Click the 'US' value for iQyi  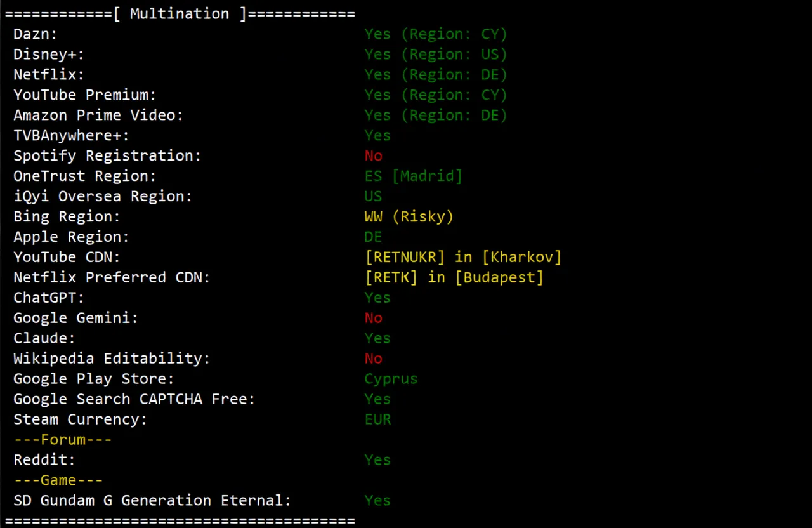[373, 197]
